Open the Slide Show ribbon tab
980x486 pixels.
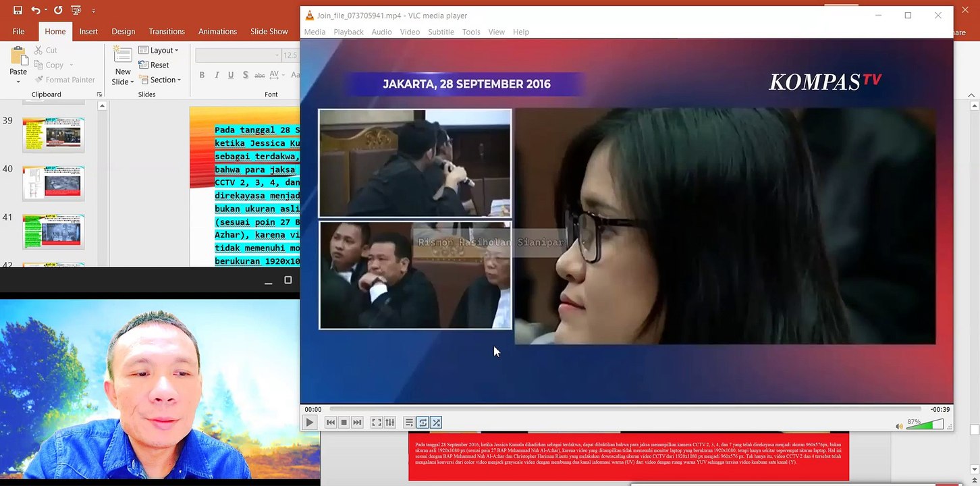point(269,31)
